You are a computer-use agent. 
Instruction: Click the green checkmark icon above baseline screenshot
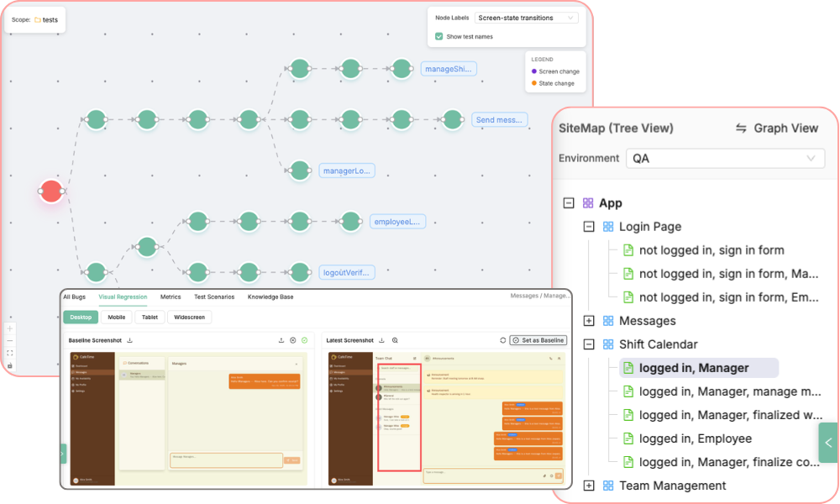[x=305, y=340]
